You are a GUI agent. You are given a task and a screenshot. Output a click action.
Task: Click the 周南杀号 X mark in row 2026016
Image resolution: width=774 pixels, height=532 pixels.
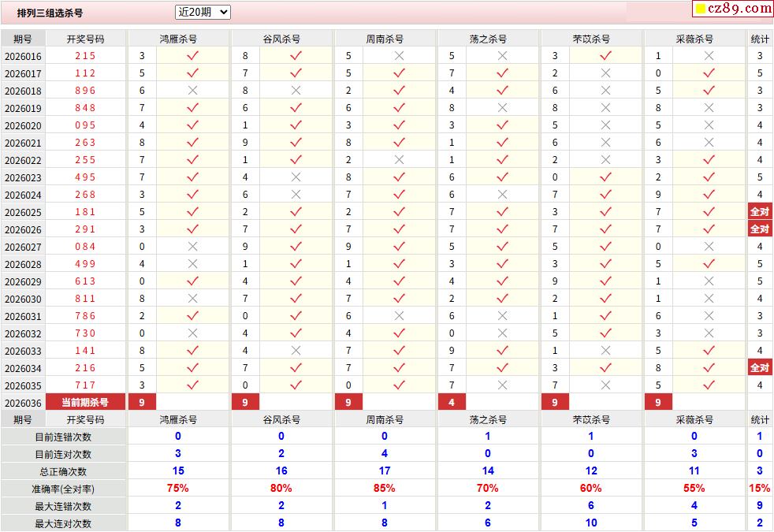pyautogui.click(x=399, y=56)
